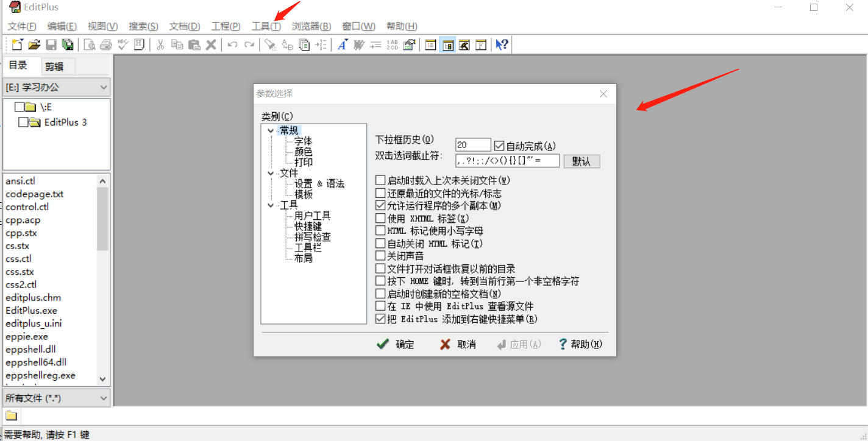Create a new document with the New icon
Image resolution: width=868 pixels, height=441 pixels.
click(16, 44)
